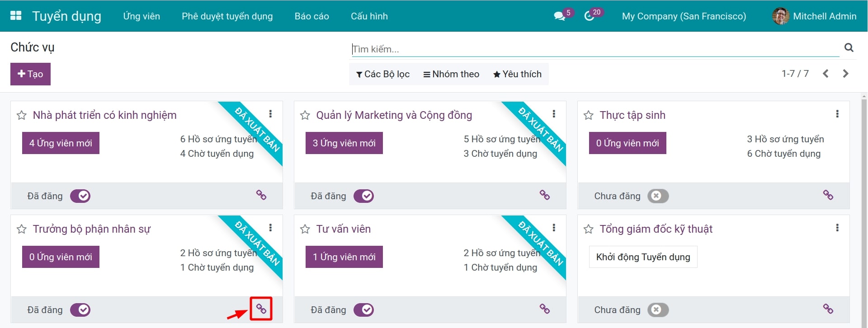Enable publish toggle for Thực tập sinh
868x328 pixels.
tap(658, 196)
